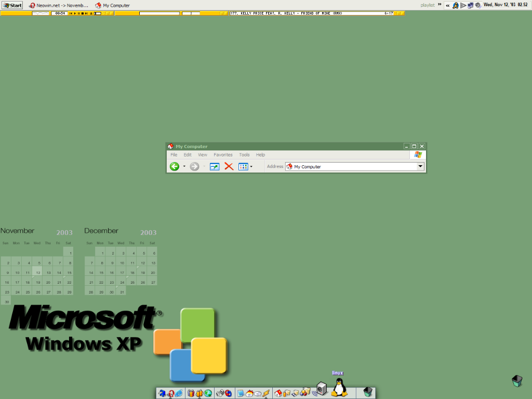Open the Favorites menu
Screen dimensions: 532x399
(x=223, y=155)
